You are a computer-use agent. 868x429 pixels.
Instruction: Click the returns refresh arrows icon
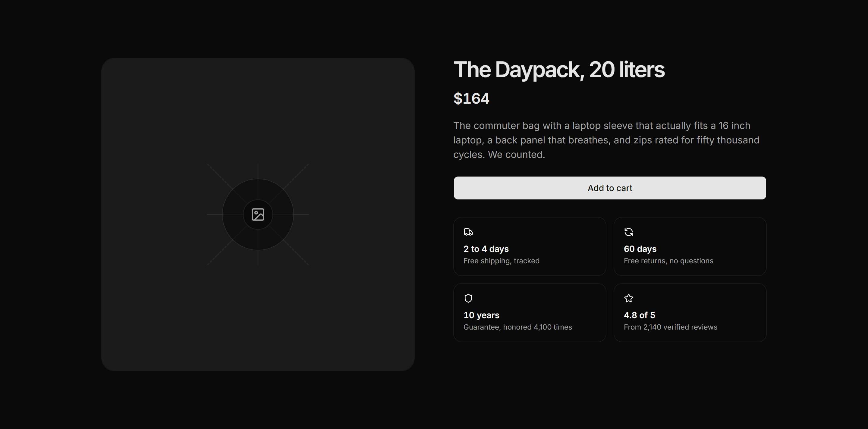(628, 232)
